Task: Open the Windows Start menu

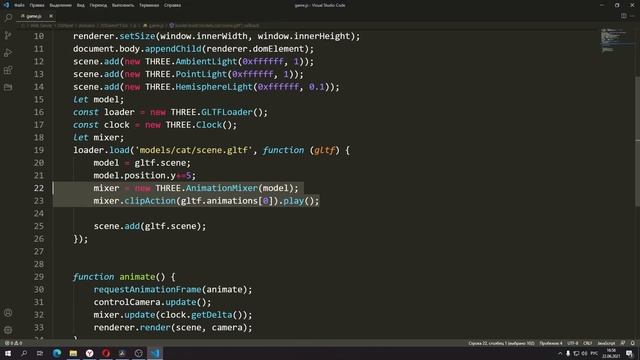Action: pyautogui.click(x=8, y=353)
